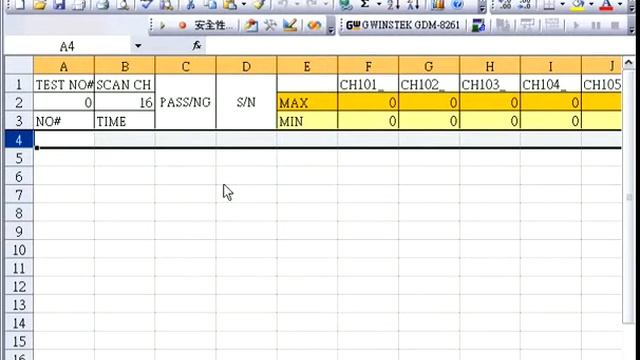Open the Microsoft Script Editor icon
The width and height of the screenshot is (640, 360).
pyautogui.click(x=314, y=26)
